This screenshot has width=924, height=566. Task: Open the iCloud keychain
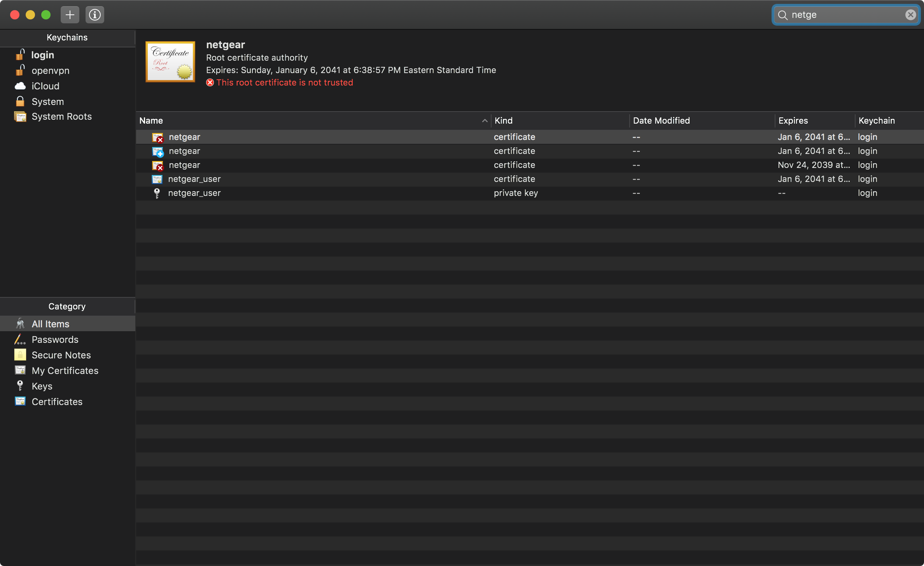pos(45,86)
